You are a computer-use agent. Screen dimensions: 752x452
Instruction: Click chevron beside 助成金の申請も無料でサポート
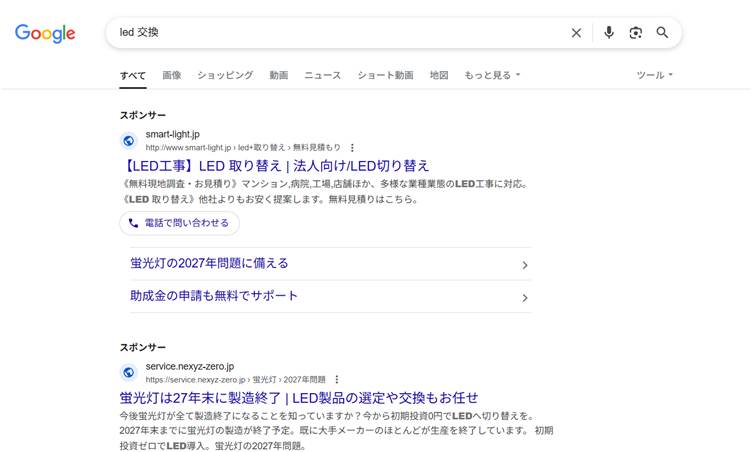click(525, 297)
